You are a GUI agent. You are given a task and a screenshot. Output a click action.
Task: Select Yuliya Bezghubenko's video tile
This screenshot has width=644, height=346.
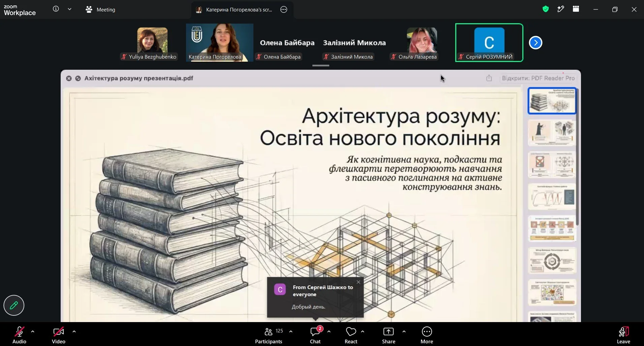(152, 43)
